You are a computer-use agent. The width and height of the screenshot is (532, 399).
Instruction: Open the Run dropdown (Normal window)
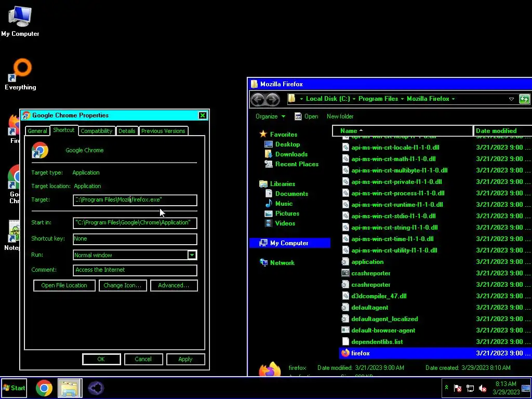[x=192, y=255]
